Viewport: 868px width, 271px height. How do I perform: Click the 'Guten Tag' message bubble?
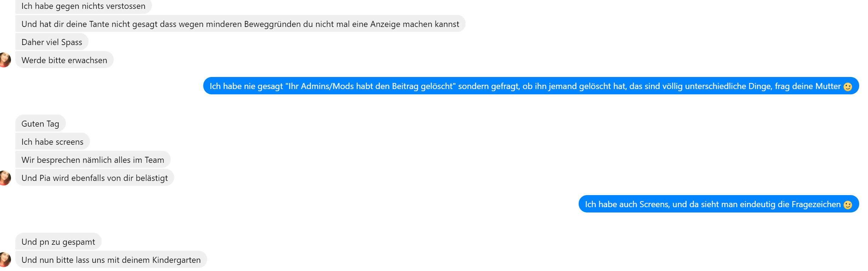point(40,123)
